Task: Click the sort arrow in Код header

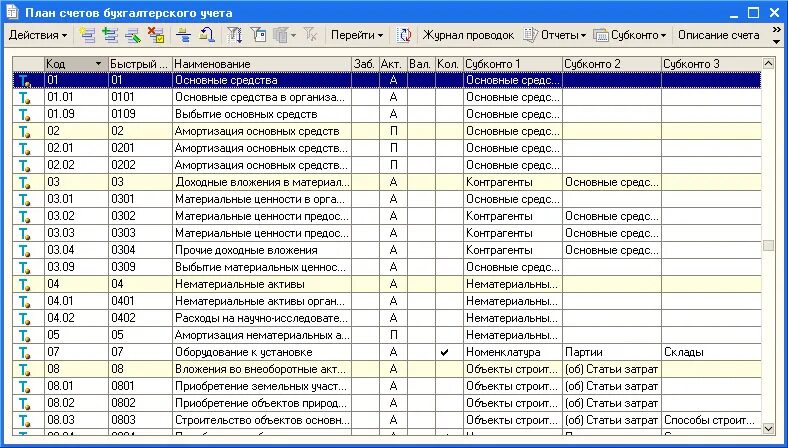Action: pyautogui.click(x=98, y=64)
